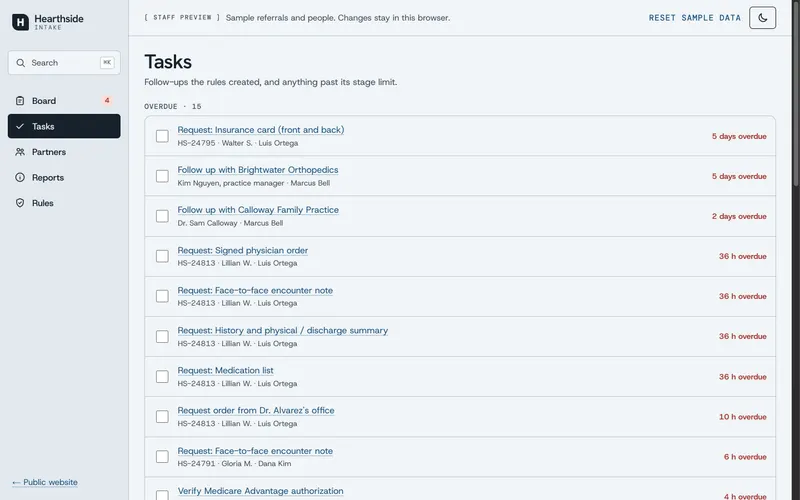Check the Calloway Family Practice task
The width and height of the screenshot is (800, 500).
pos(162,216)
